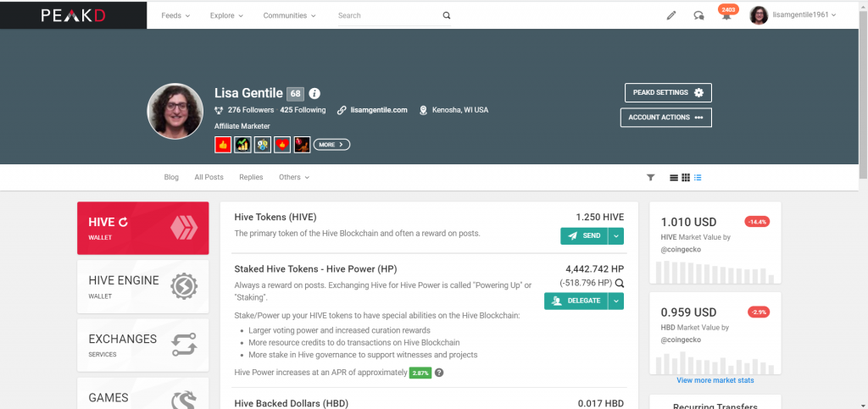Click refresh icon on HIVE wallet card
Screen dimensions: 868x409
pyautogui.click(x=123, y=222)
